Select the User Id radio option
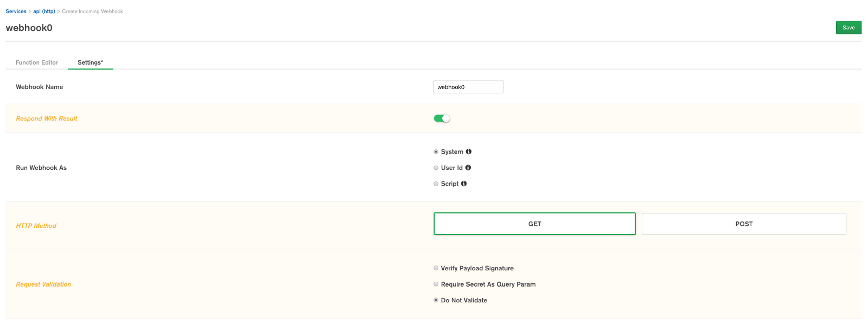The width and height of the screenshot is (868, 324). point(436,168)
